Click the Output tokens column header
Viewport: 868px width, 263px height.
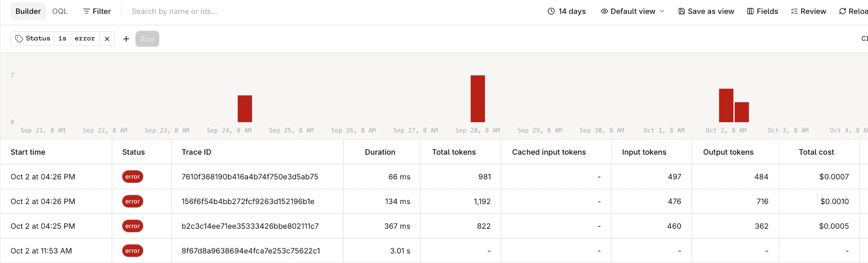(728, 152)
